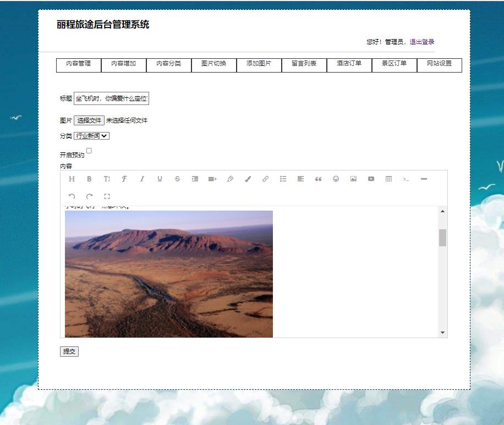Click the 退出登录 link

(x=422, y=42)
